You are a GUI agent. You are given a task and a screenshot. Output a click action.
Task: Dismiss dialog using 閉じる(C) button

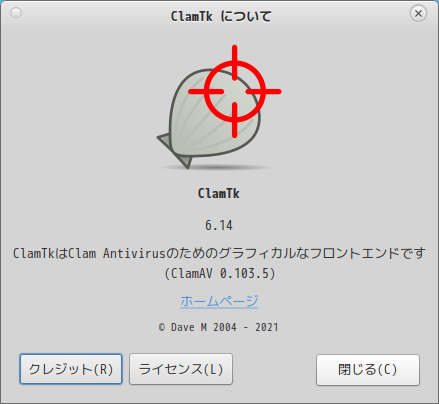coord(368,370)
